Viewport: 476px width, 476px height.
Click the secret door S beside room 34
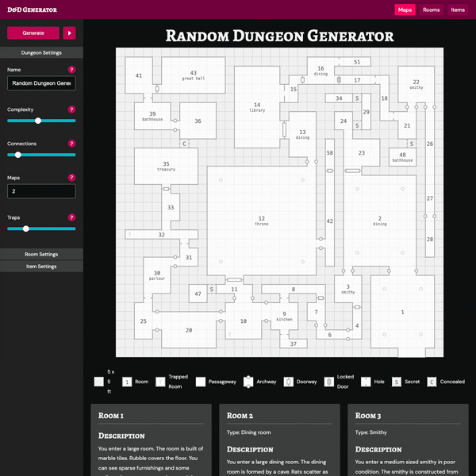coord(357,98)
